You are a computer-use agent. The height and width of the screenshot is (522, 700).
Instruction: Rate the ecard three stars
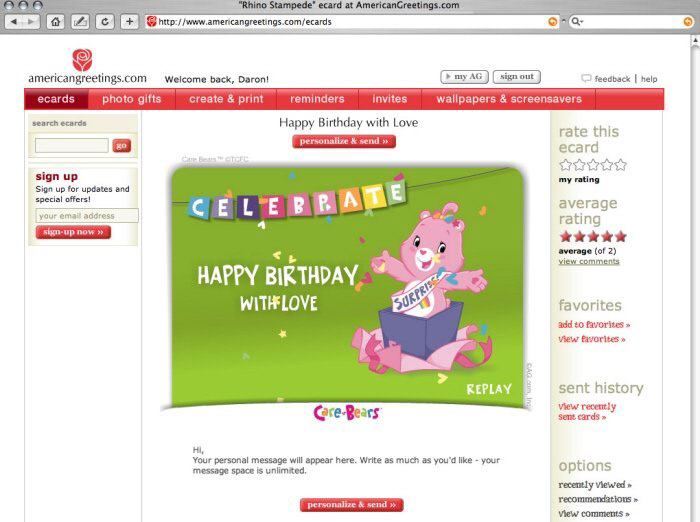coord(593,165)
